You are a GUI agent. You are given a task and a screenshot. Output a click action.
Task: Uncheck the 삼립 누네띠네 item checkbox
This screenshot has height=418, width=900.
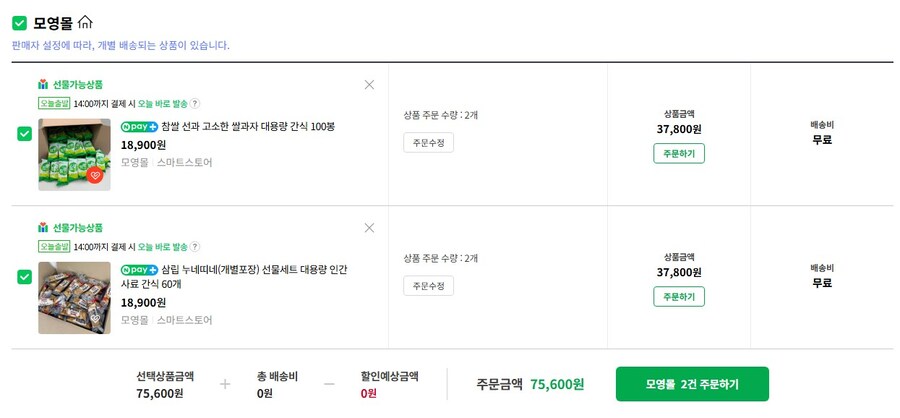click(24, 276)
